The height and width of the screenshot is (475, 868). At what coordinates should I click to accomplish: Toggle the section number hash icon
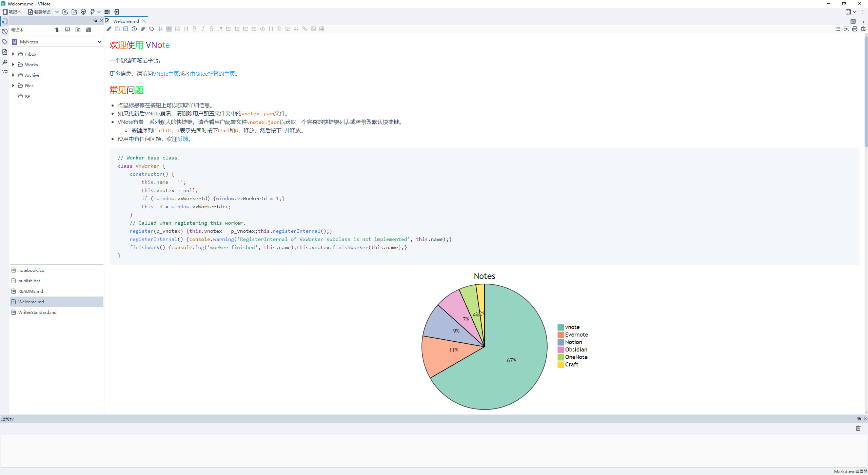point(160,29)
